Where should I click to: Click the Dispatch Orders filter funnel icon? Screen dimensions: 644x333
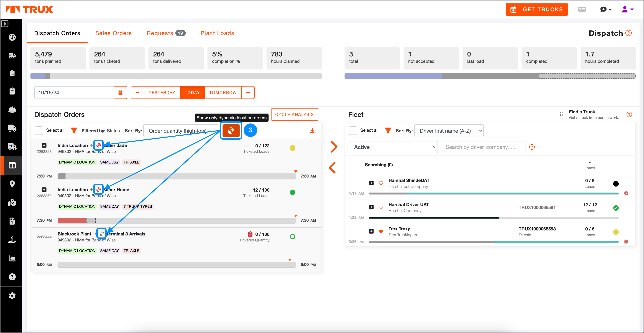pos(74,130)
